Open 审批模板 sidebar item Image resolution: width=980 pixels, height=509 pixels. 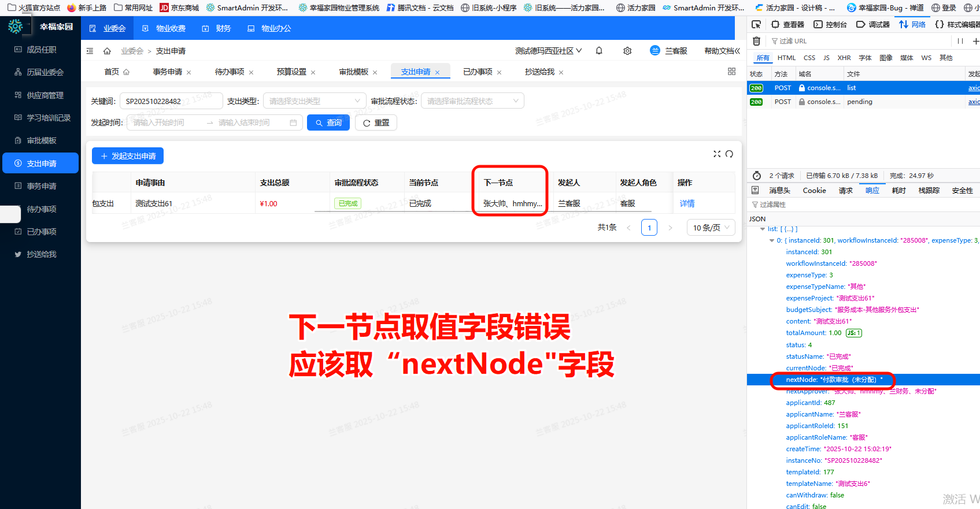(40, 140)
